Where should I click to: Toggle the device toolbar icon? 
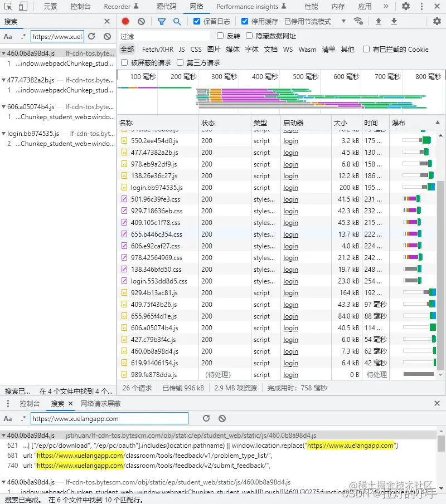click(22, 6)
